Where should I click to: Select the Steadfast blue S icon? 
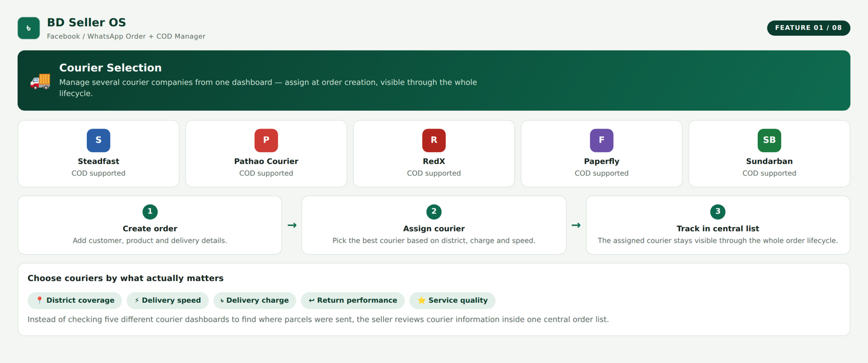click(98, 140)
